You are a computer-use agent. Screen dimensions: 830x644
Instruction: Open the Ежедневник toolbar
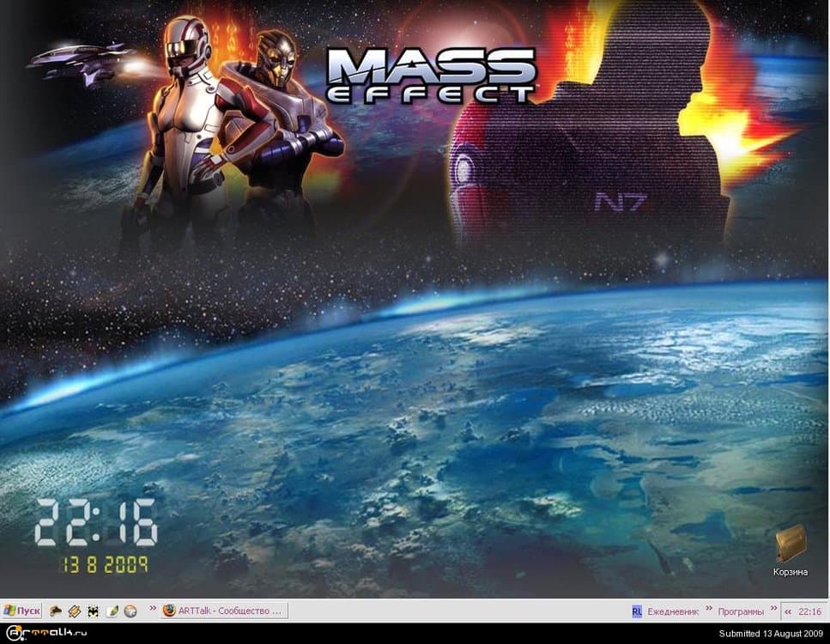[x=672, y=611]
